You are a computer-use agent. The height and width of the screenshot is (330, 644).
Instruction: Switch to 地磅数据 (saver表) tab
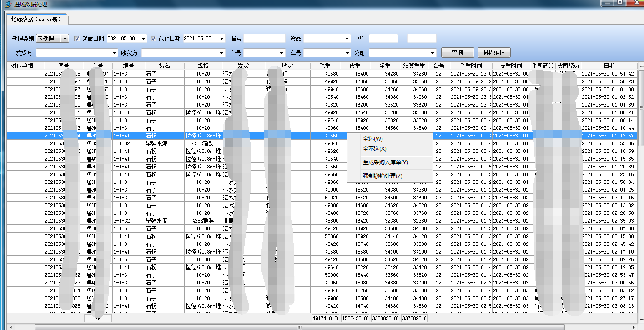36,19
